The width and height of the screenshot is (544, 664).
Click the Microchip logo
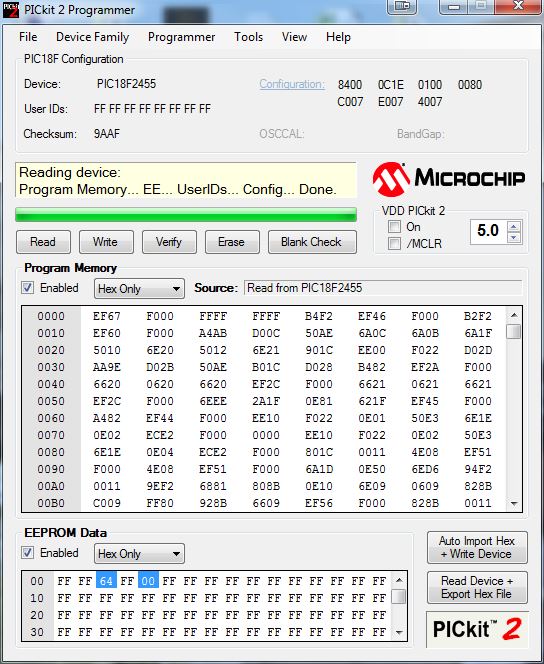pyautogui.click(x=449, y=179)
